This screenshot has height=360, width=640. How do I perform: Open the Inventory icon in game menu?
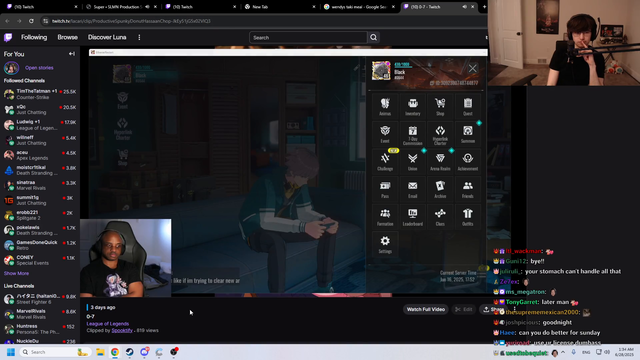pyautogui.click(x=413, y=107)
